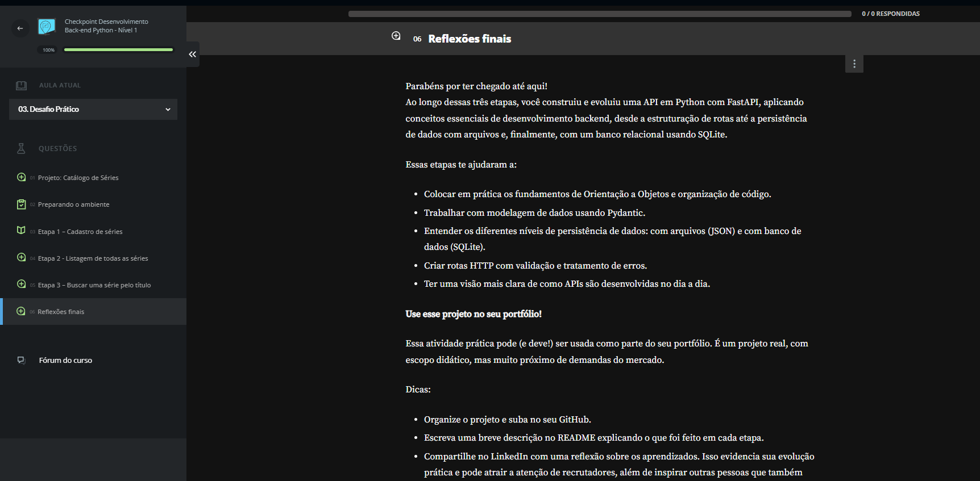Click map icon beside Etapa 1
Screen dimensions: 980x481
21,231
